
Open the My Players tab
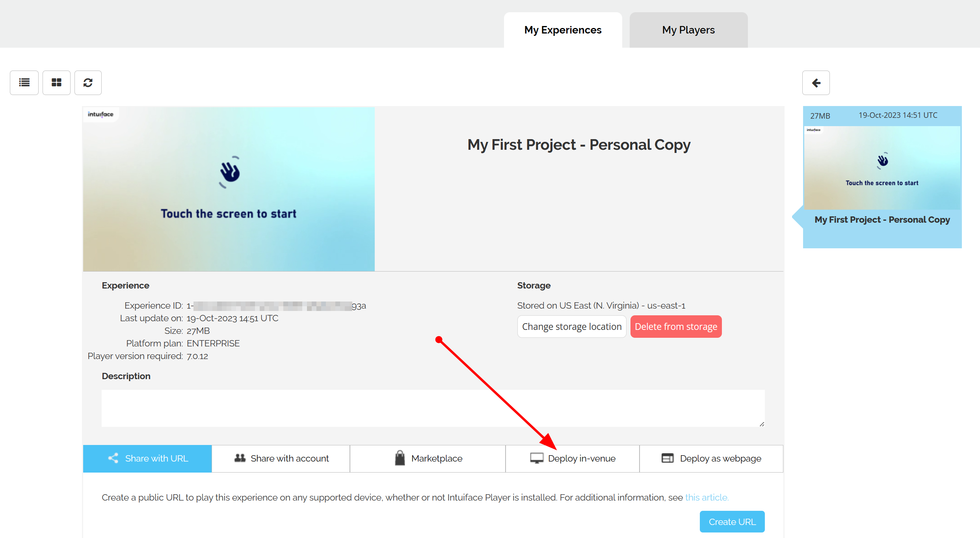[688, 30]
